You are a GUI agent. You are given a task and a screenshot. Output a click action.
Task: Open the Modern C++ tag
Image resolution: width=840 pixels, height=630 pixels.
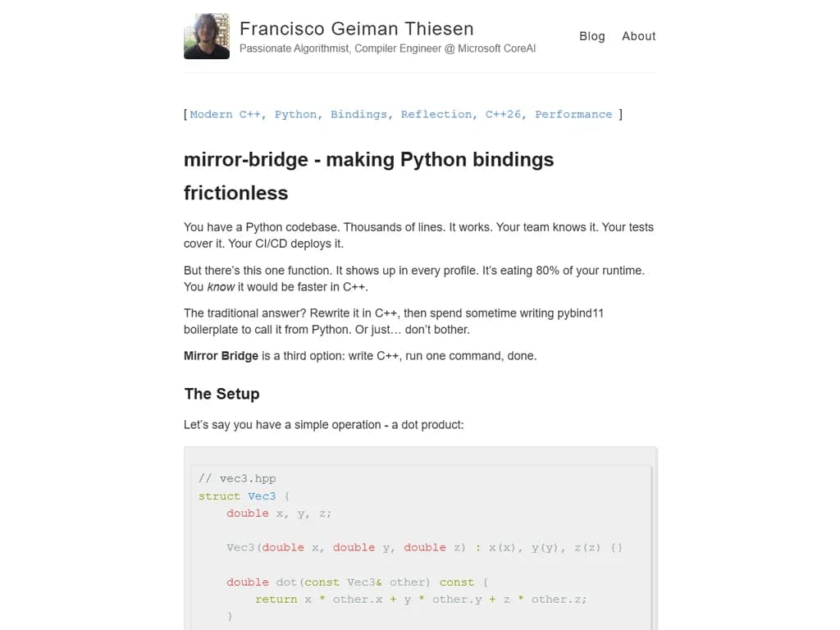pos(224,114)
